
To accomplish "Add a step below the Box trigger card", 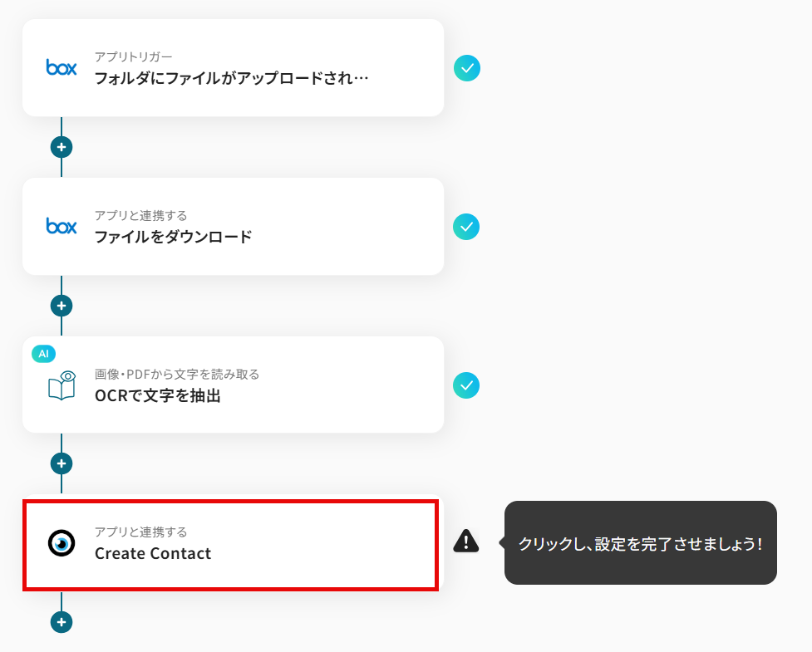I will pos(62,147).
